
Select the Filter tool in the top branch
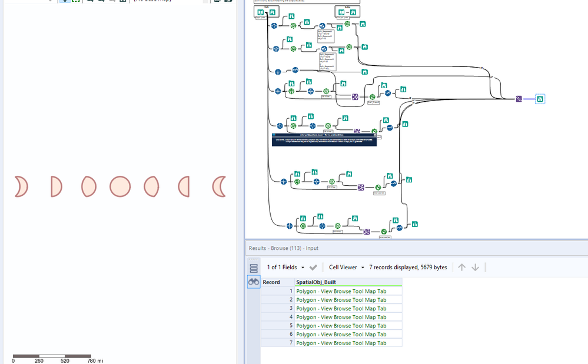tap(322, 26)
